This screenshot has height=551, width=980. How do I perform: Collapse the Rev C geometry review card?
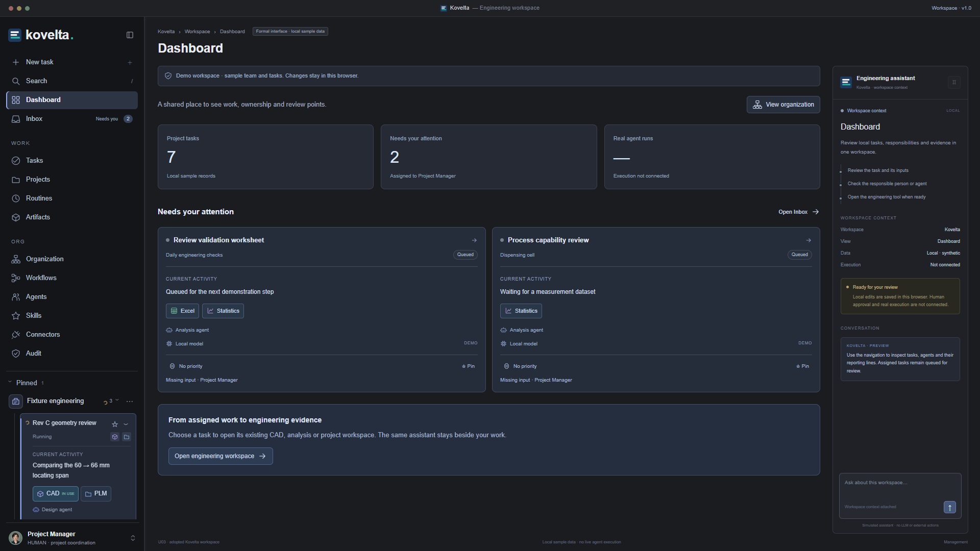[x=126, y=424]
